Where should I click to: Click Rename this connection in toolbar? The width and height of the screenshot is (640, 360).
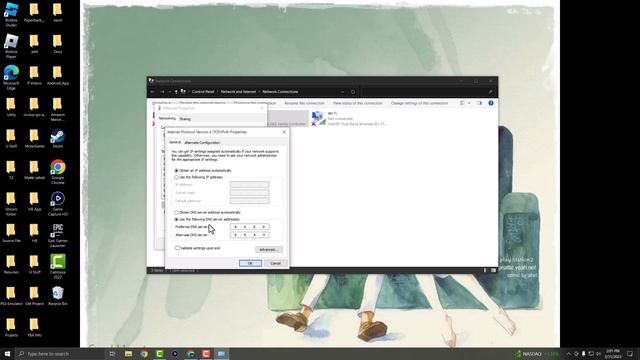click(304, 103)
